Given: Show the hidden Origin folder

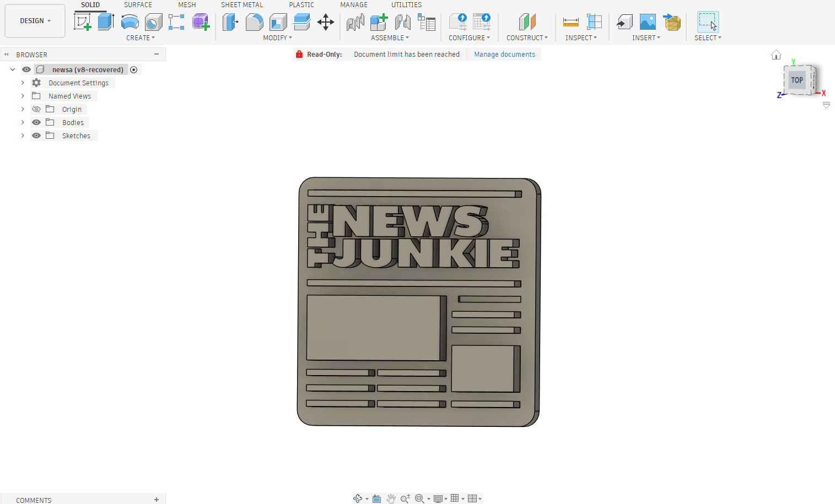Looking at the screenshot, I should pos(36,109).
